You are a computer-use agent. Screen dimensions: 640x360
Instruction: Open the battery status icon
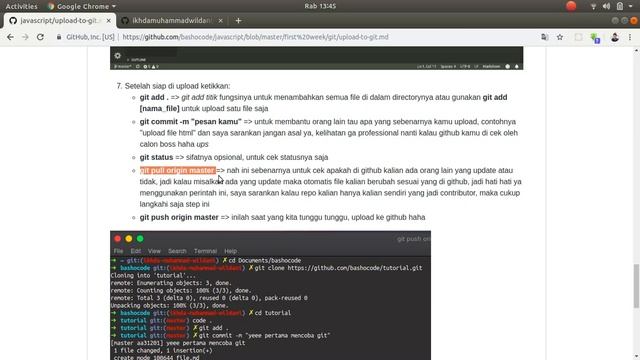click(x=620, y=6)
